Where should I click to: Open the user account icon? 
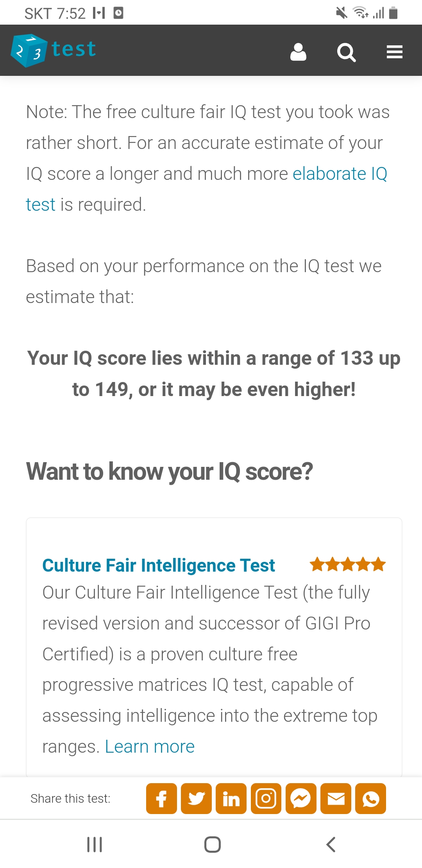click(299, 52)
